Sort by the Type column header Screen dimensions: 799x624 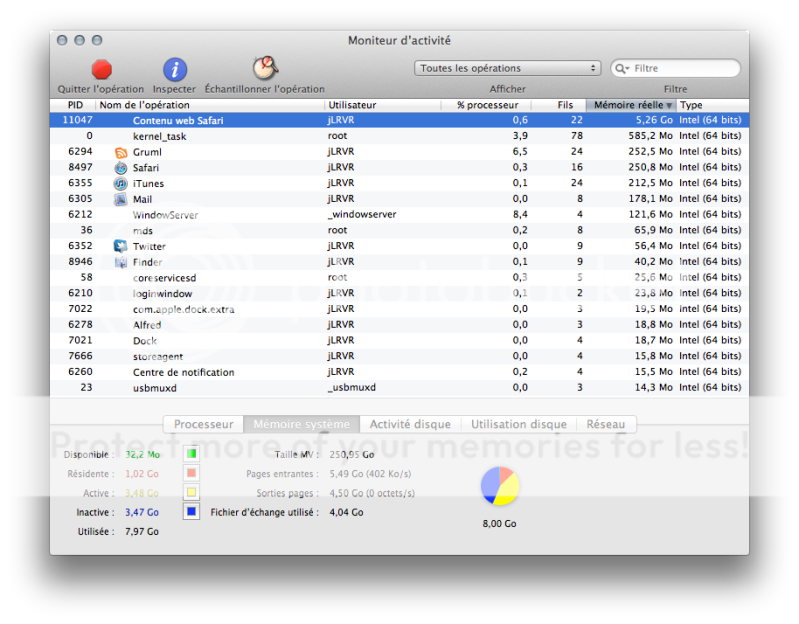pos(712,105)
